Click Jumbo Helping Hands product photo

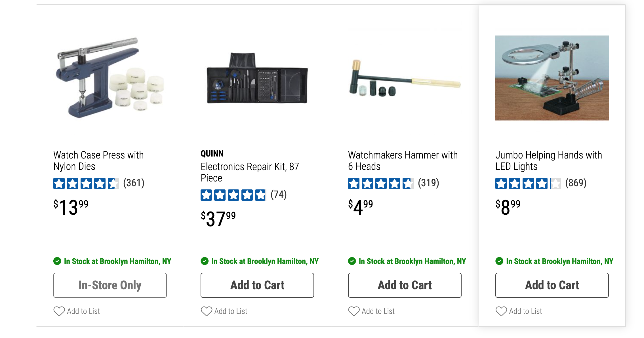(552, 78)
